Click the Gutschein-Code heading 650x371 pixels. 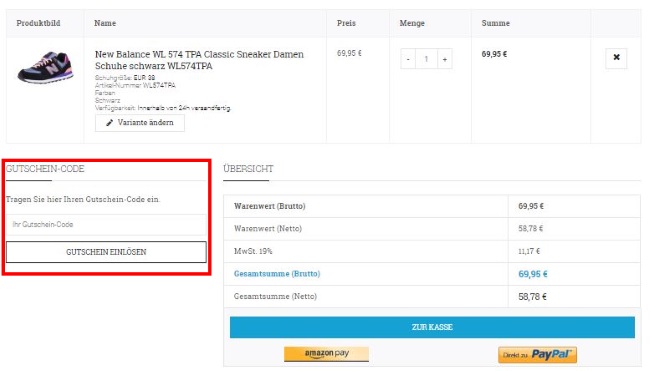45,169
